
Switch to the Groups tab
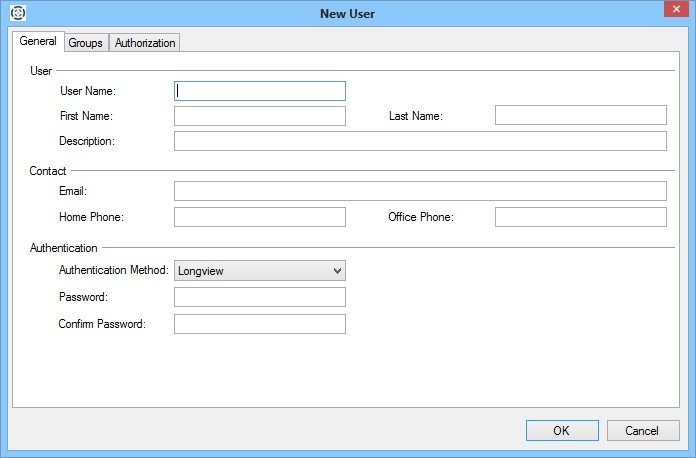(x=85, y=43)
